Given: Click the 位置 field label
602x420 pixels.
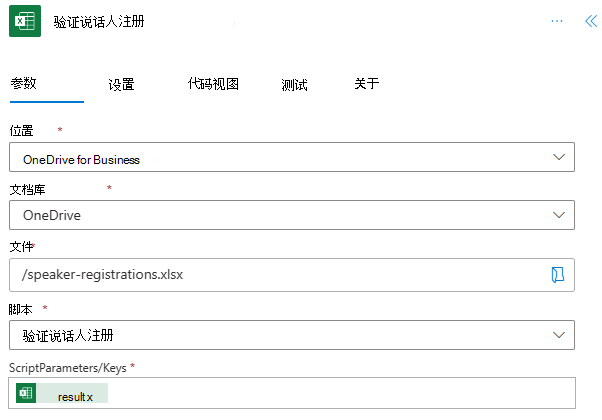Looking at the screenshot, I should [22, 131].
